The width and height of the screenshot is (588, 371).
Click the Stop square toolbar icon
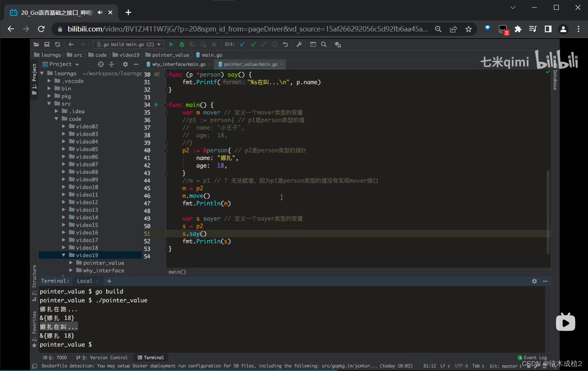tap(214, 44)
